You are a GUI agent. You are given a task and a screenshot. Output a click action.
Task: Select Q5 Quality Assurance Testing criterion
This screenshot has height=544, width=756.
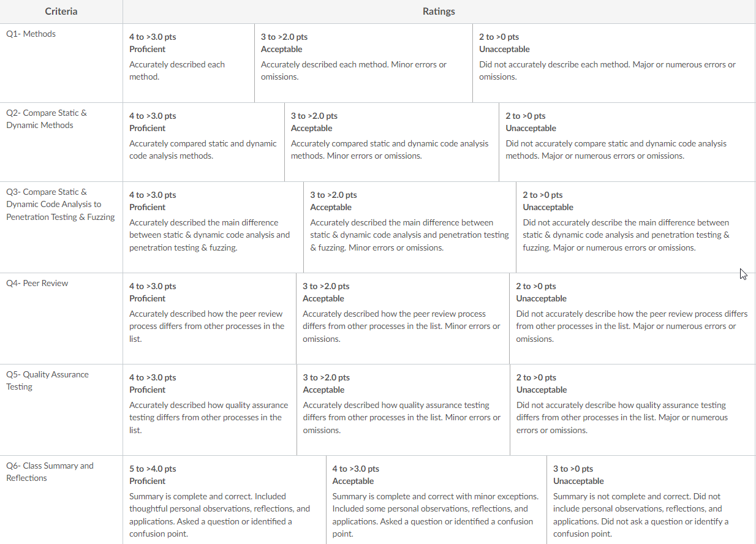(x=61, y=410)
